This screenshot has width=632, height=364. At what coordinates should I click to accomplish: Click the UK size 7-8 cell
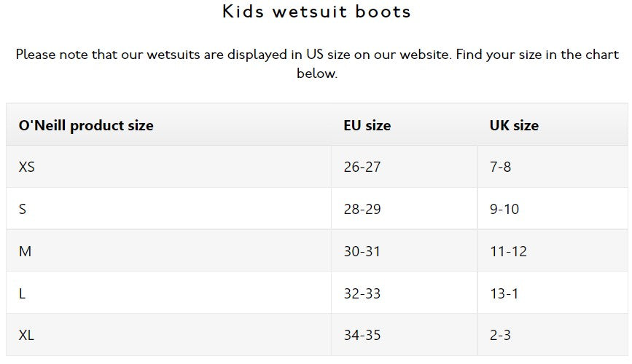click(x=500, y=167)
